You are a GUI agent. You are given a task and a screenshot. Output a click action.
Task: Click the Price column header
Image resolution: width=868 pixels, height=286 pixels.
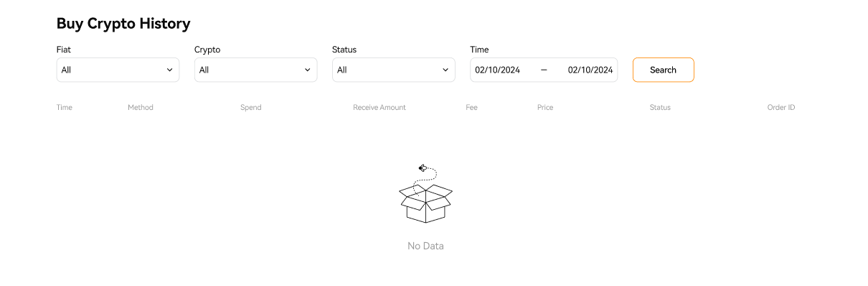coord(545,107)
